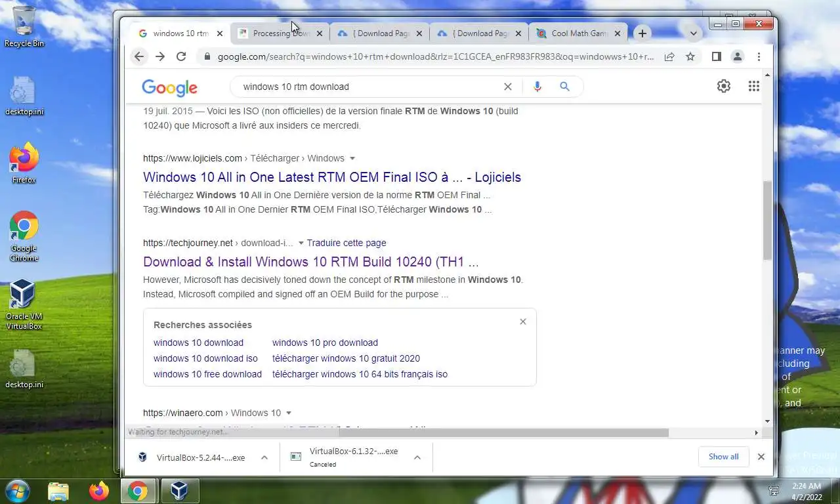Start Google voice search
Screen dimensions: 840x504
point(537,87)
